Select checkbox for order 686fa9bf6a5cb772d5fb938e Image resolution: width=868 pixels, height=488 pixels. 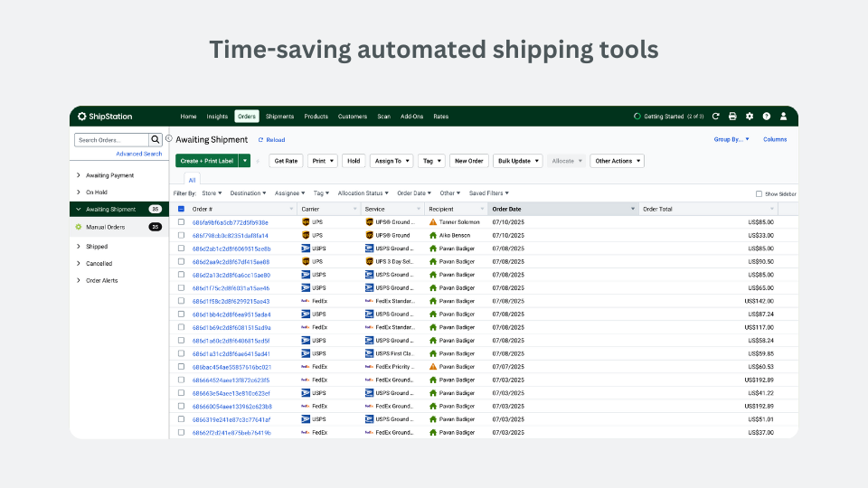click(181, 222)
